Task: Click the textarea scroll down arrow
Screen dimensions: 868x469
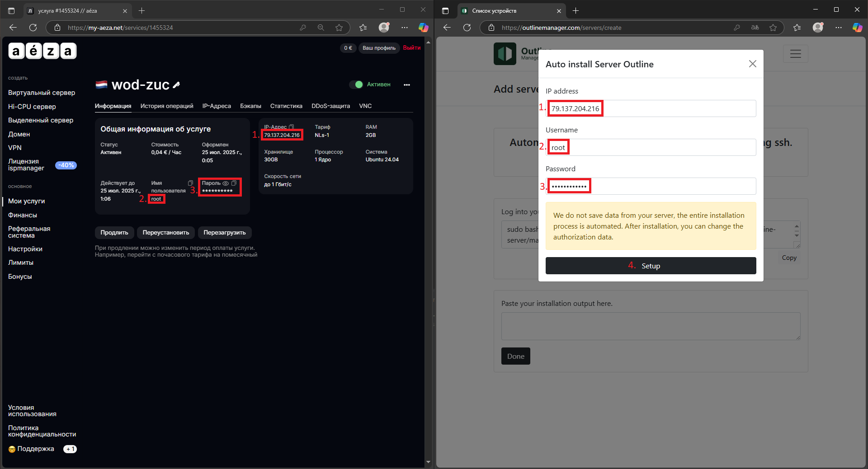Action: click(797, 235)
